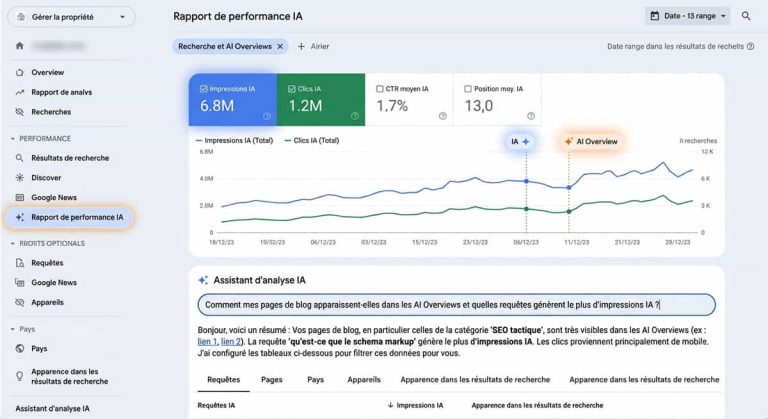768x419 pixels.
Task: Click the Google News icon under Performance
Action: point(20,197)
